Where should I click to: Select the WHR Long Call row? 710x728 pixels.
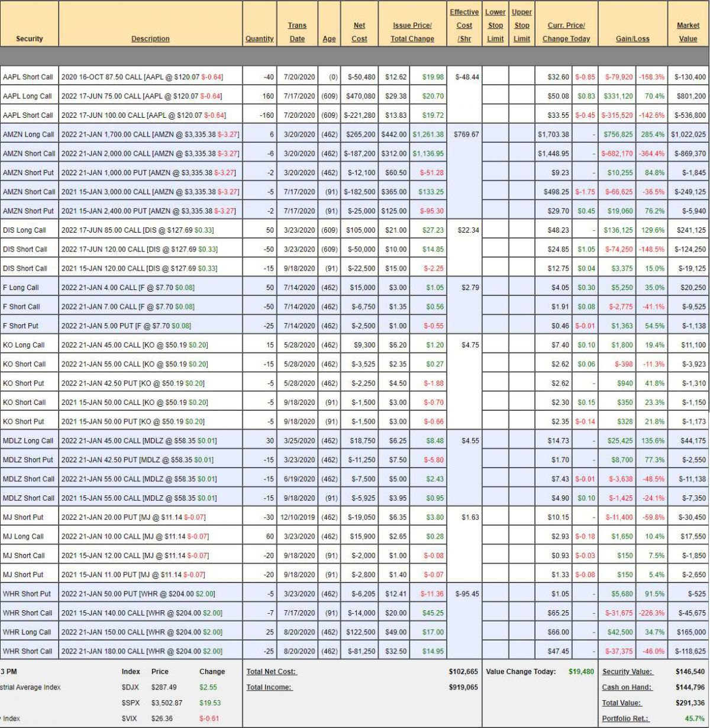[x=27, y=632]
